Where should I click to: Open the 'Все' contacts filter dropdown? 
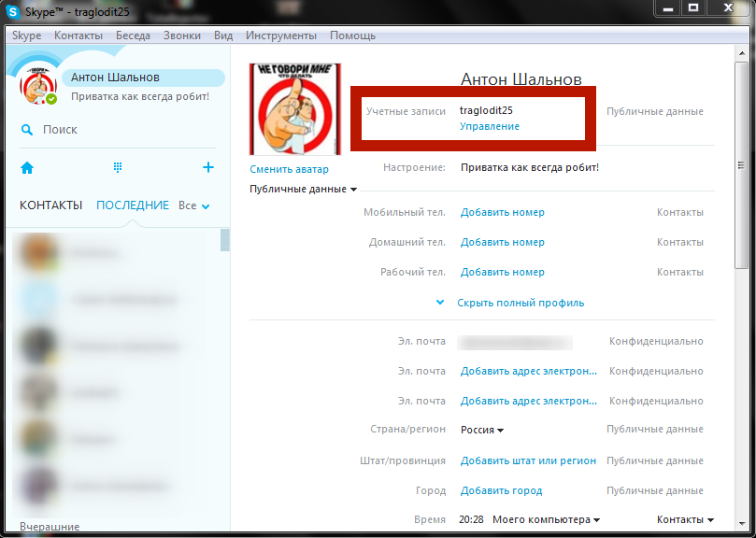pyautogui.click(x=193, y=205)
